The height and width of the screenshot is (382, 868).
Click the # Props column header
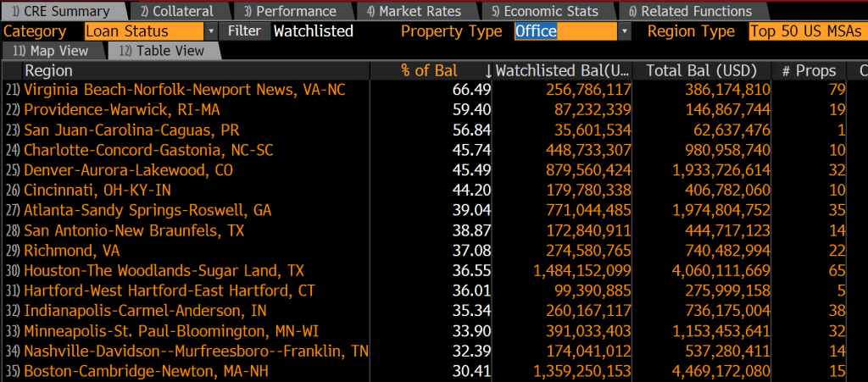pos(808,71)
